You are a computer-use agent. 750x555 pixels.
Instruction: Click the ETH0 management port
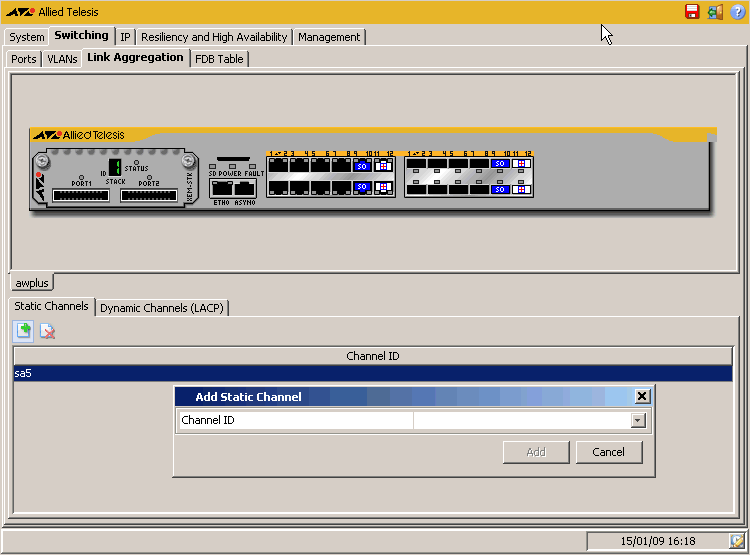(221, 189)
